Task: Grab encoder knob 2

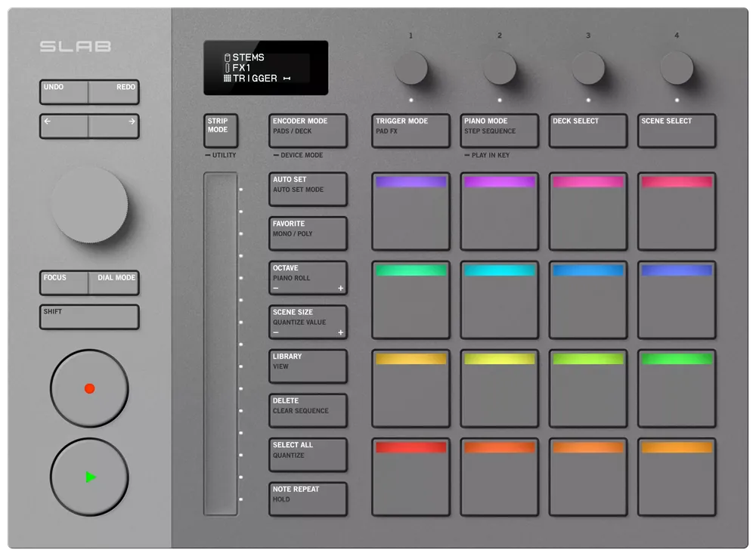Action: pos(500,68)
